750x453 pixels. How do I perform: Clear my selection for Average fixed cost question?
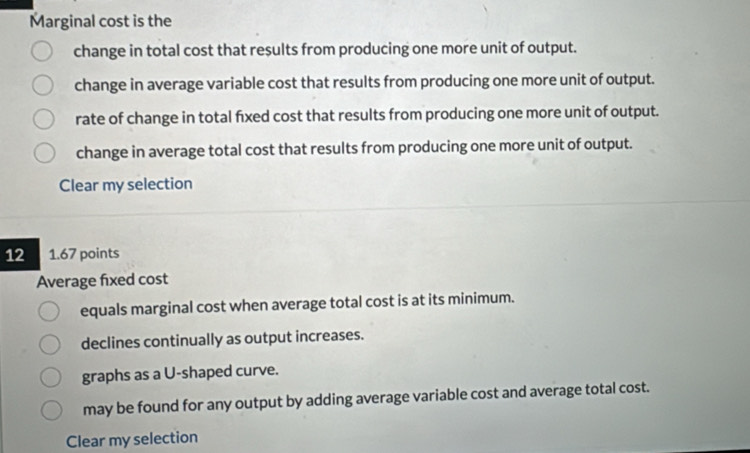pos(132,438)
